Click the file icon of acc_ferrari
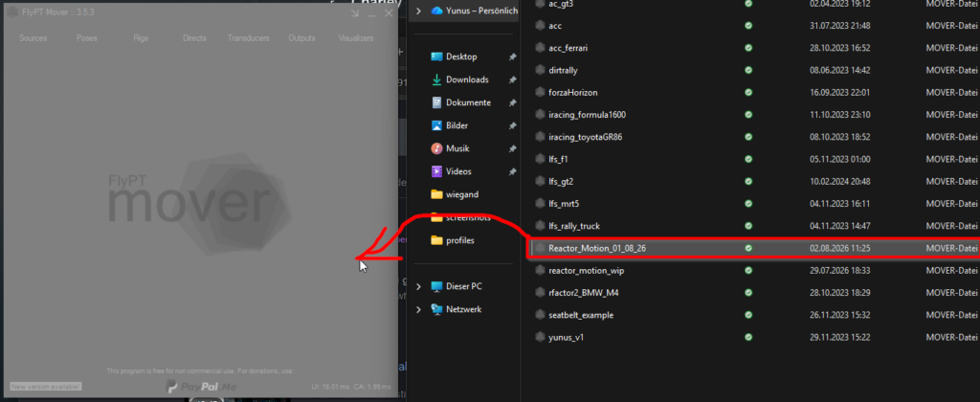This screenshot has height=402, width=980. (540, 48)
